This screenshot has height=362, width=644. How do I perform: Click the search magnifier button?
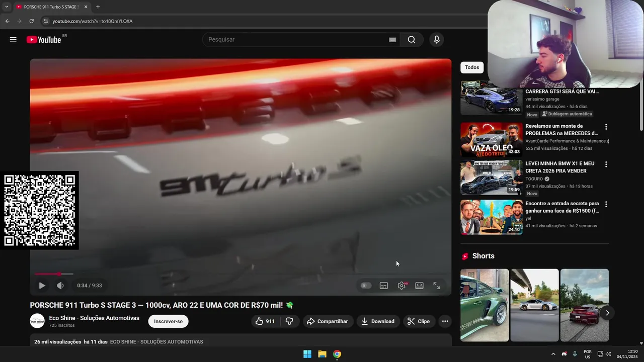(x=412, y=40)
